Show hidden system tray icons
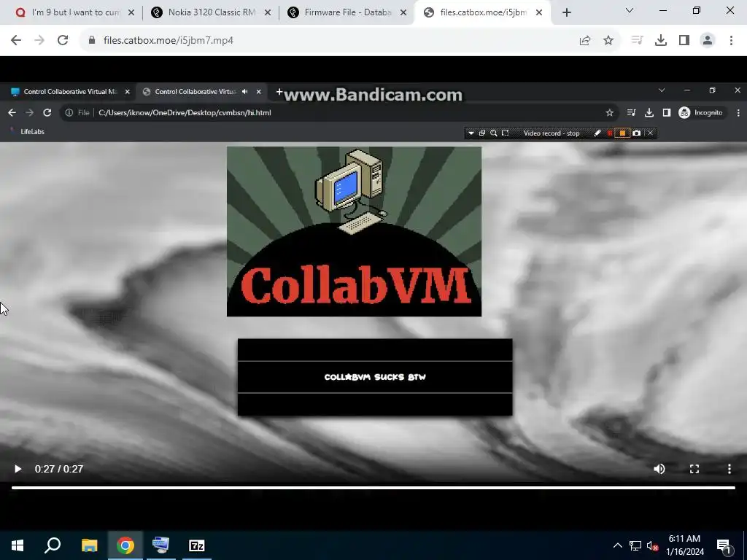Screen dimensions: 747x560 [x=617, y=545]
